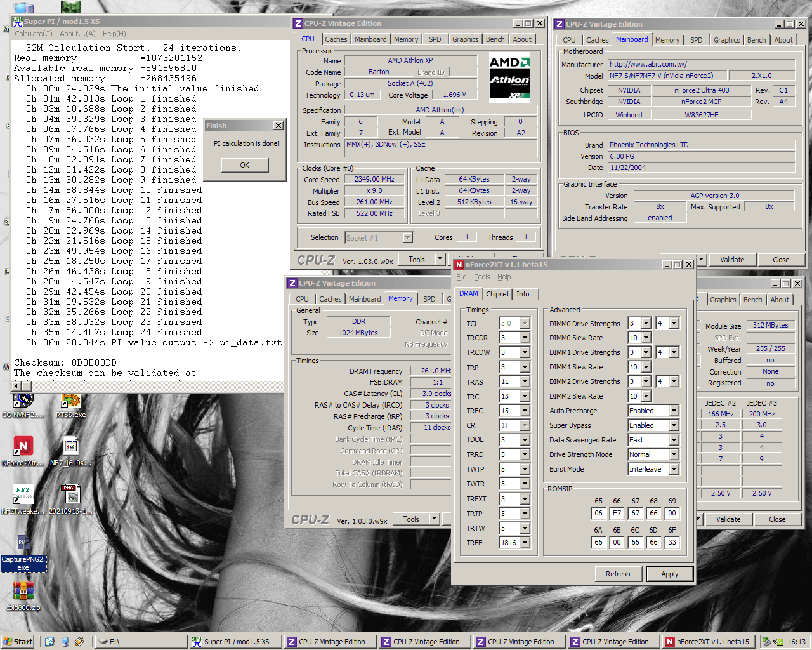Click Validate in CPU-Z SPD window
The height and width of the screenshot is (650, 812).
[x=728, y=519]
